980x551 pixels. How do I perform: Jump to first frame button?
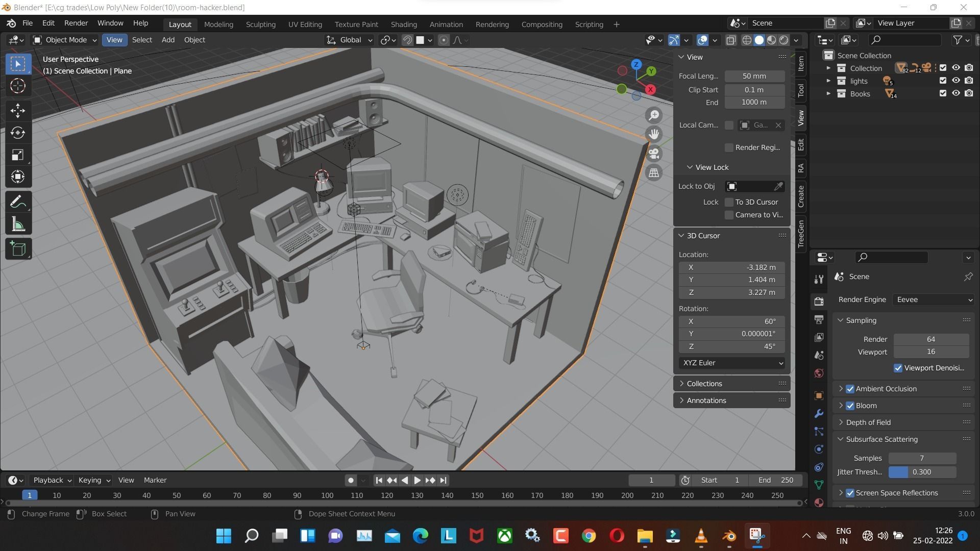tap(379, 480)
